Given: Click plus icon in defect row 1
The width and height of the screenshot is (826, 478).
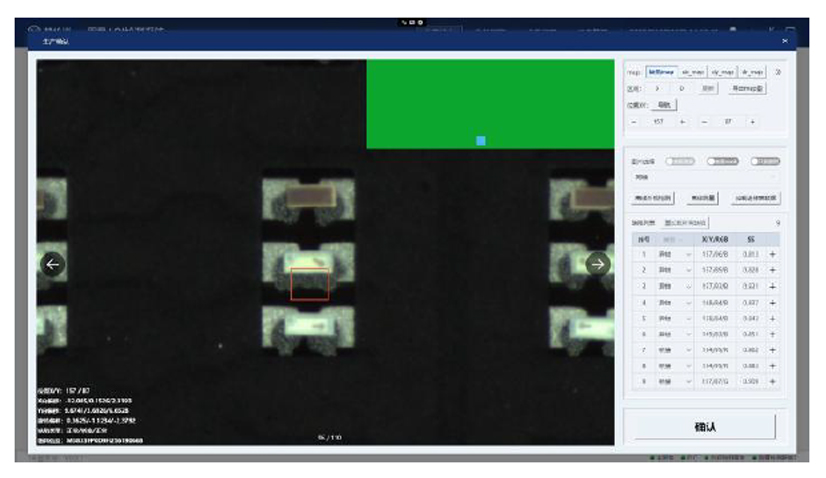Looking at the screenshot, I should (772, 254).
